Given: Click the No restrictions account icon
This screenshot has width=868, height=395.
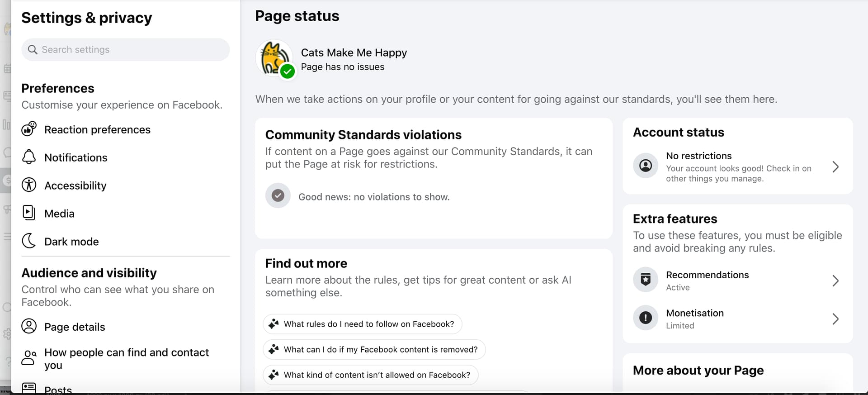Looking at the screenshot, I should click(646, 166).
